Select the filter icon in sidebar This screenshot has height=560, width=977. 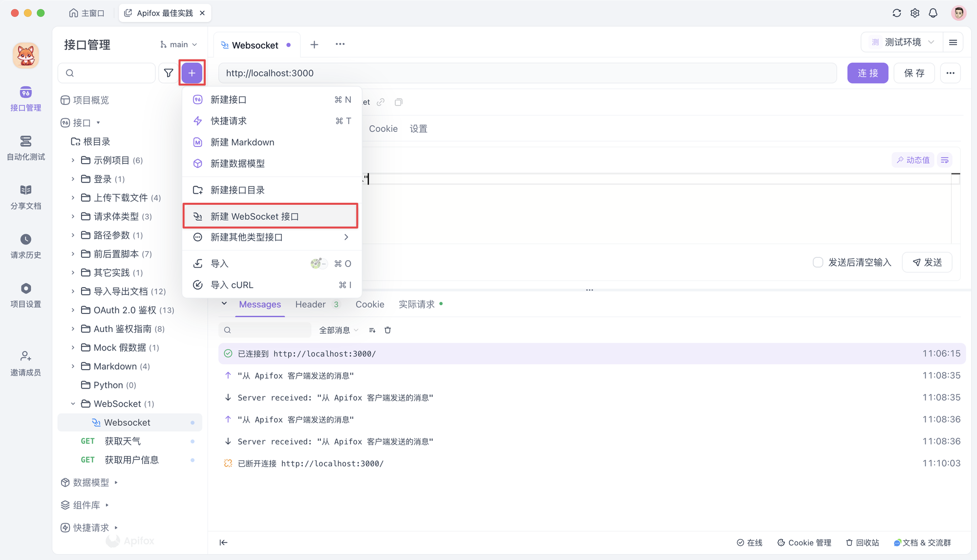point(168,72)
